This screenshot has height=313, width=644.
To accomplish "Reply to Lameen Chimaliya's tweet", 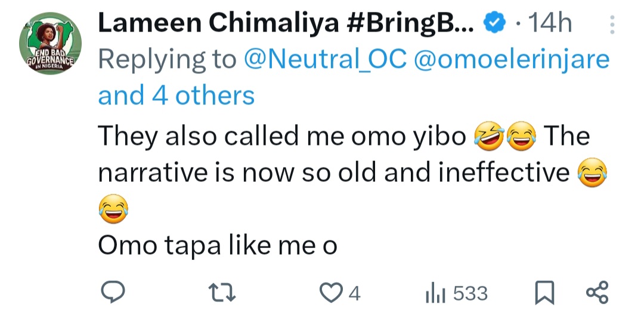I will coord(111,293).
